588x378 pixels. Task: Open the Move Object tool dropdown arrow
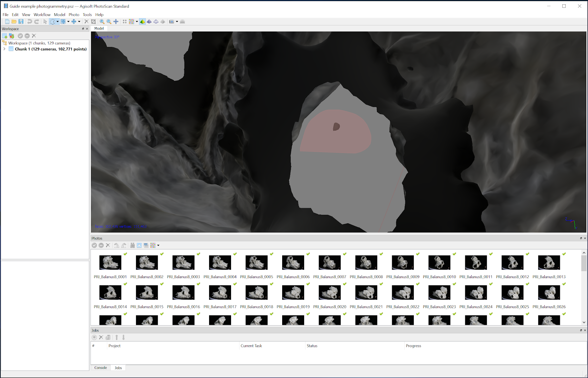point(79,22)
